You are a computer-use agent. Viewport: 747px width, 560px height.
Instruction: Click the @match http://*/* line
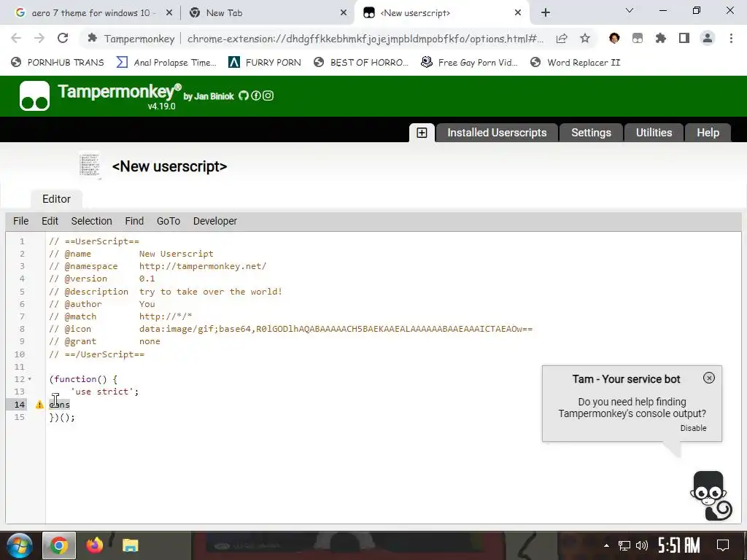coord(120,316)
